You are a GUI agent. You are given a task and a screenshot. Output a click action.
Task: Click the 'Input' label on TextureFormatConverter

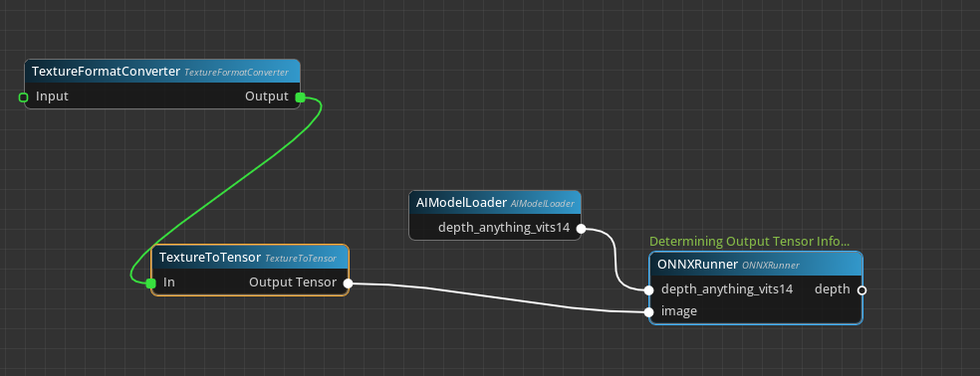tap(52, 96)
